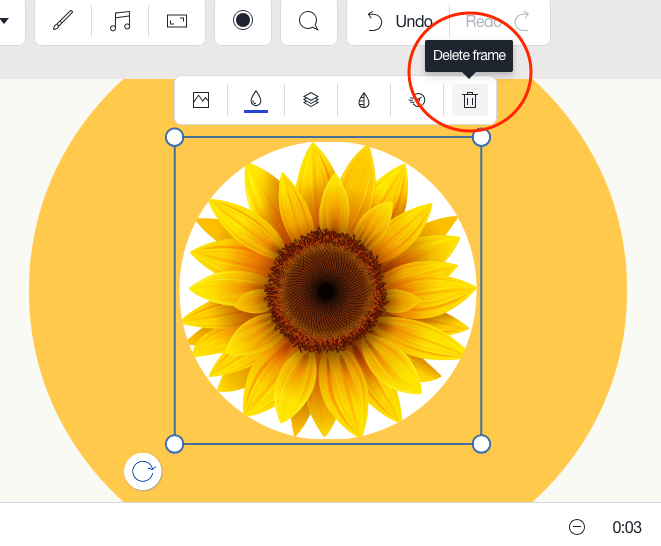Click the rotate handle below the frame
Screen dimensions: 661x546
coord(143,471)
